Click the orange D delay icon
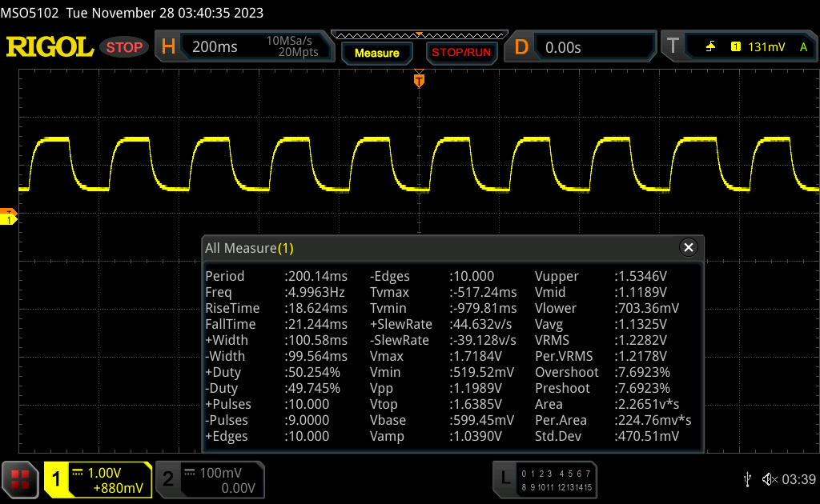Screen dimensions: 820x504 click(521, 47)
